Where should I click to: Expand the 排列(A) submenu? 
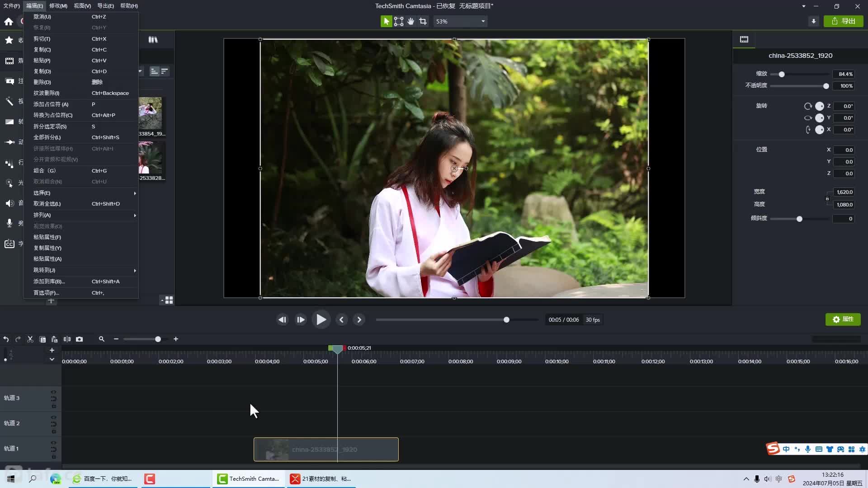81,215
